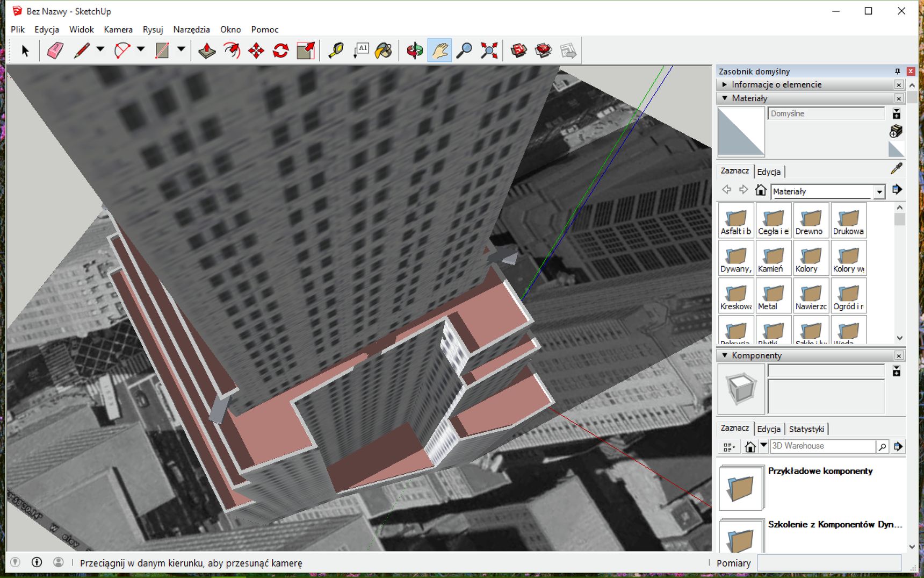Open the Kamień material folder
Viewport: 924px width, 578px height.
coord(774,258)
